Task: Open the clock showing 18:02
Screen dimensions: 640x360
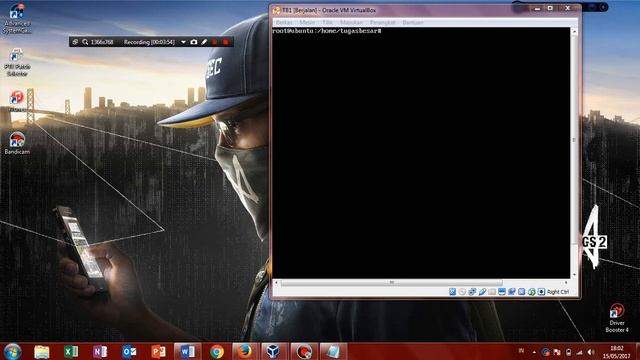Action: click(x=616, y=352)
